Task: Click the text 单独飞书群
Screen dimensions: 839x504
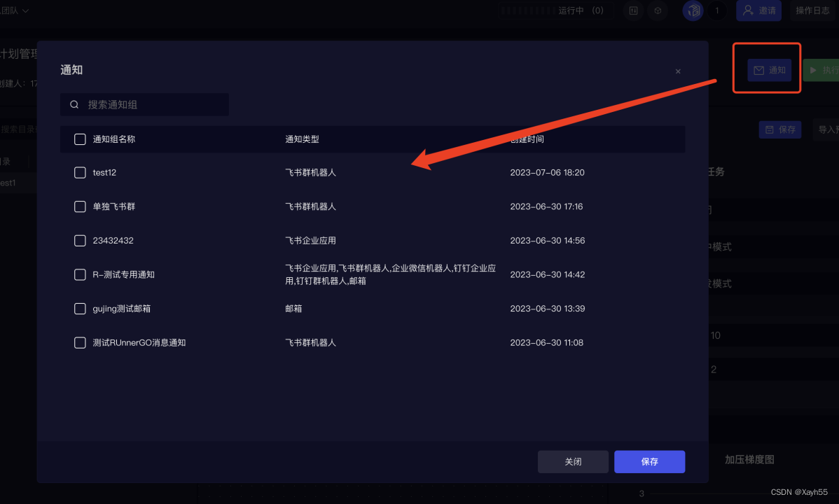Action: click(114, 206)
